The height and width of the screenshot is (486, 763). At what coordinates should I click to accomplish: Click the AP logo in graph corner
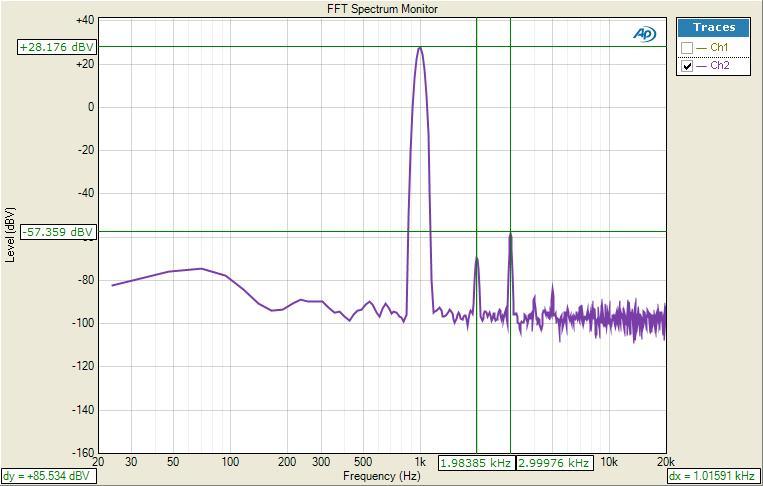point(645,34)
